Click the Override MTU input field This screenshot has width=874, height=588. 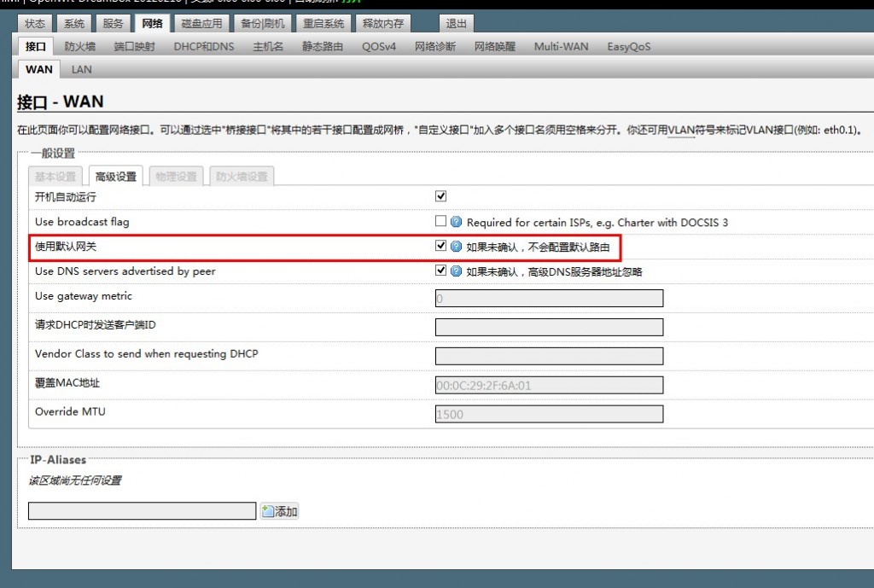click(x=549, y=414)
